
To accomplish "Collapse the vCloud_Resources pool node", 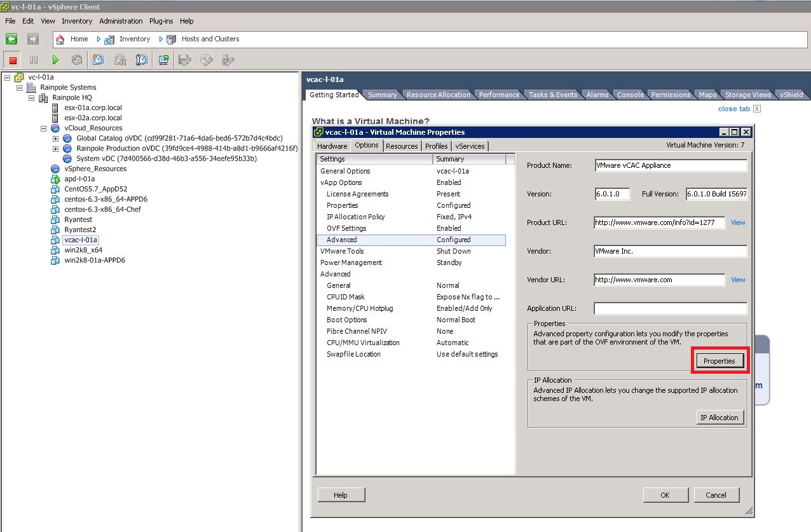I will point(43,128).
